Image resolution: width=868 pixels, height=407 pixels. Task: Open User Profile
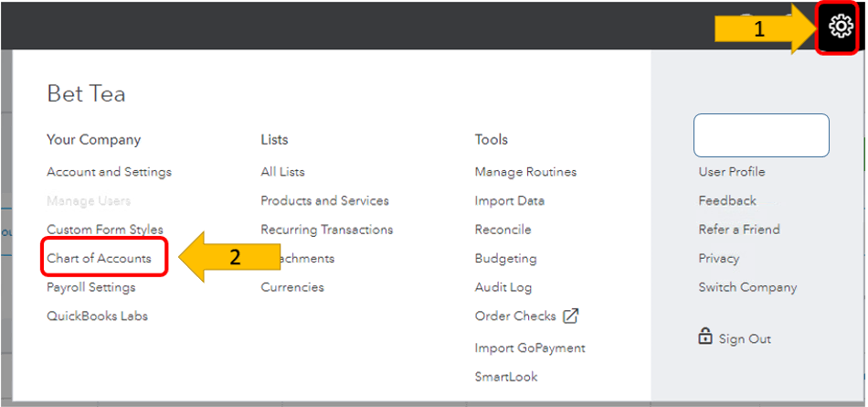point(732,172)
